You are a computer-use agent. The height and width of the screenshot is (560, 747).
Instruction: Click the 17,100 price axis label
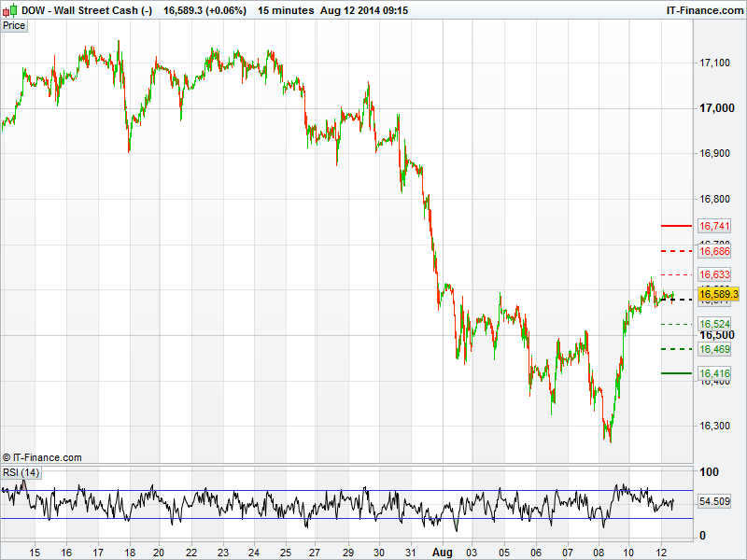click(714, 63)
